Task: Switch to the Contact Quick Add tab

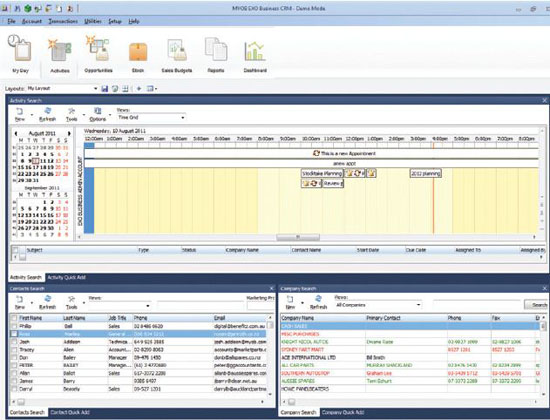Action: pyautogui.click(x=70, y=412)
